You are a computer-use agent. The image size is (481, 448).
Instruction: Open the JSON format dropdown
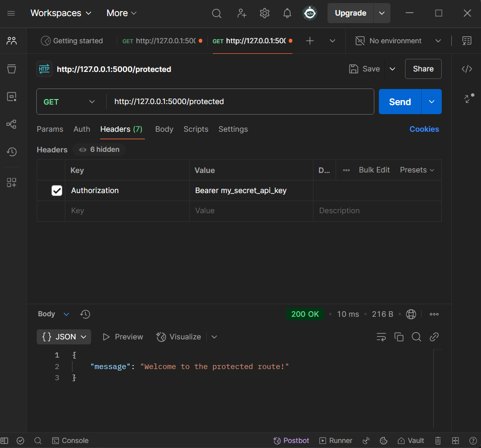click(64, 337)
